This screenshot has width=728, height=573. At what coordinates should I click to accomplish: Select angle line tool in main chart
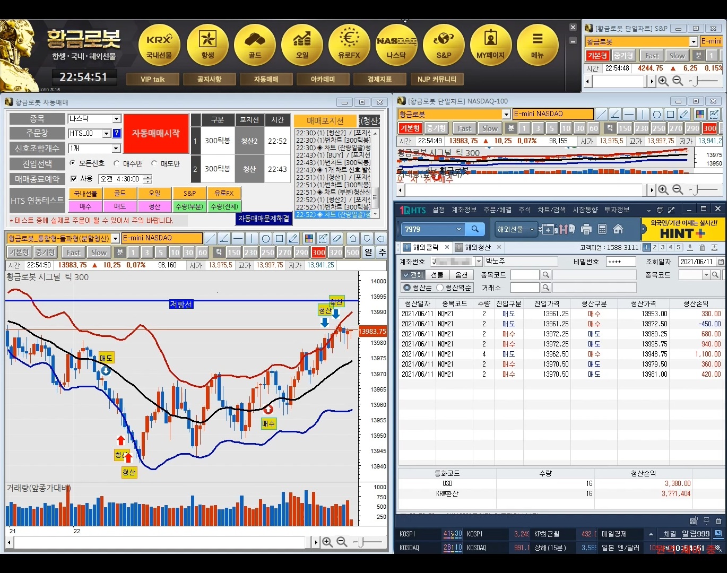point(224,239)
